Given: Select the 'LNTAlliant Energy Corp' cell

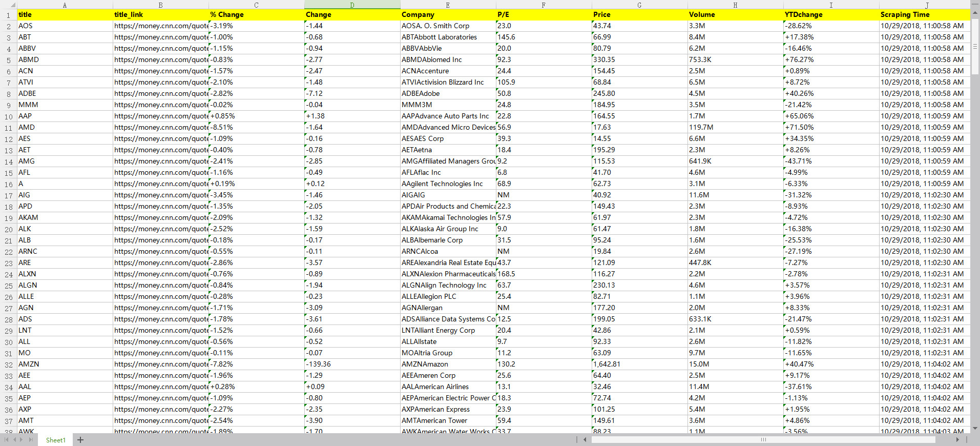Looking at the screenshot, I should [x=448, y=331].
